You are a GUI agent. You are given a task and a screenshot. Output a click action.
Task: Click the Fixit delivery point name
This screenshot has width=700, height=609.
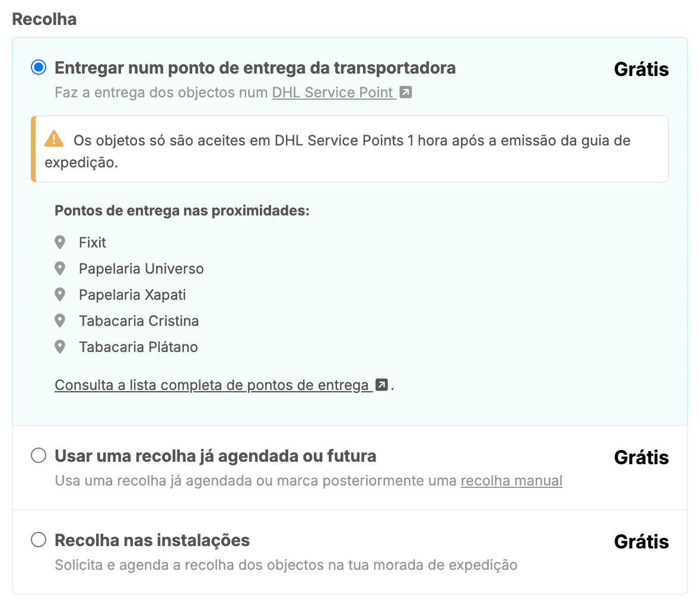pos(93,242)
